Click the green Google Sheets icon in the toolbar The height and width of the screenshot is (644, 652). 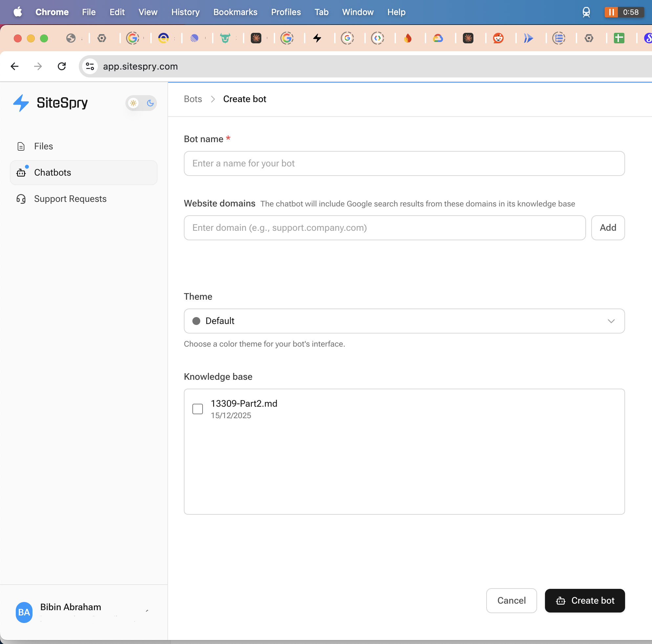[619, 38]
